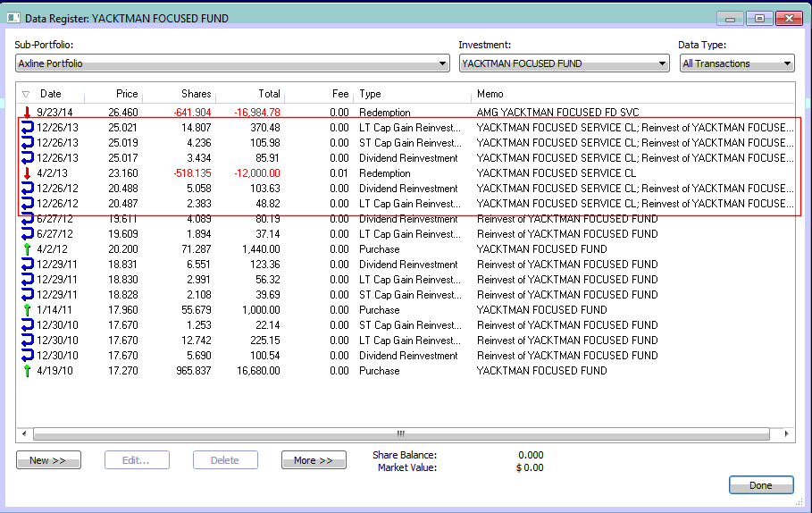Select the 16,680.00 total cell
Viewport: 812px width, 513px height.
258,371
